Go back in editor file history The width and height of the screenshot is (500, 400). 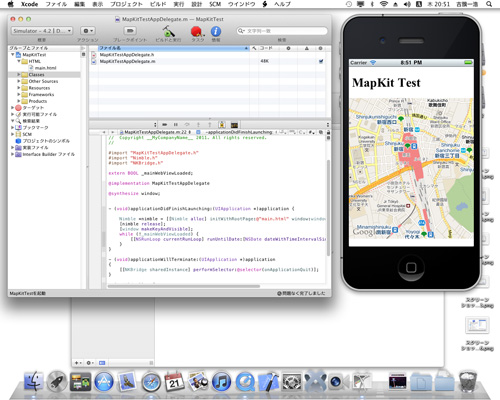[104, 132]
